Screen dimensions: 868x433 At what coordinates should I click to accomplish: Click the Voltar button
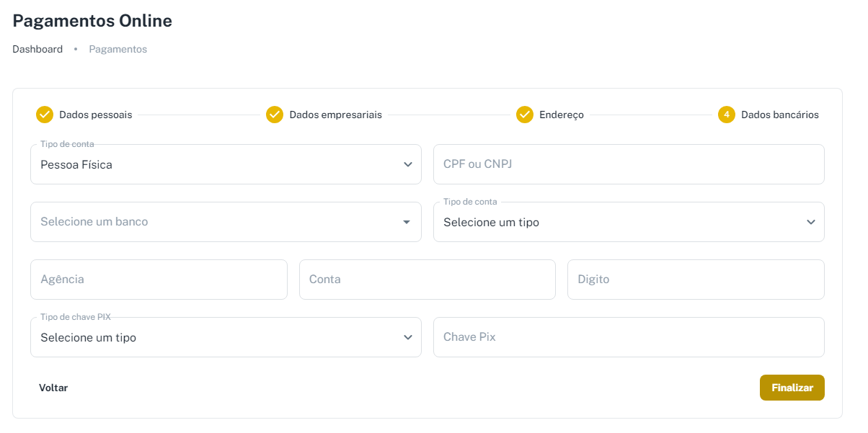[x=53, y=388]
